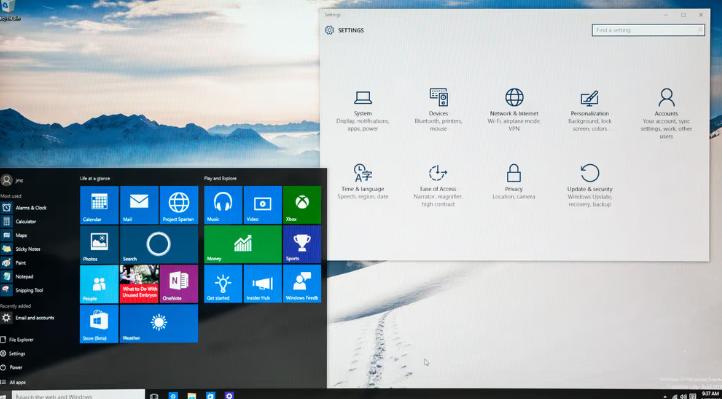Launch the OneNote tile

(179, 284)
